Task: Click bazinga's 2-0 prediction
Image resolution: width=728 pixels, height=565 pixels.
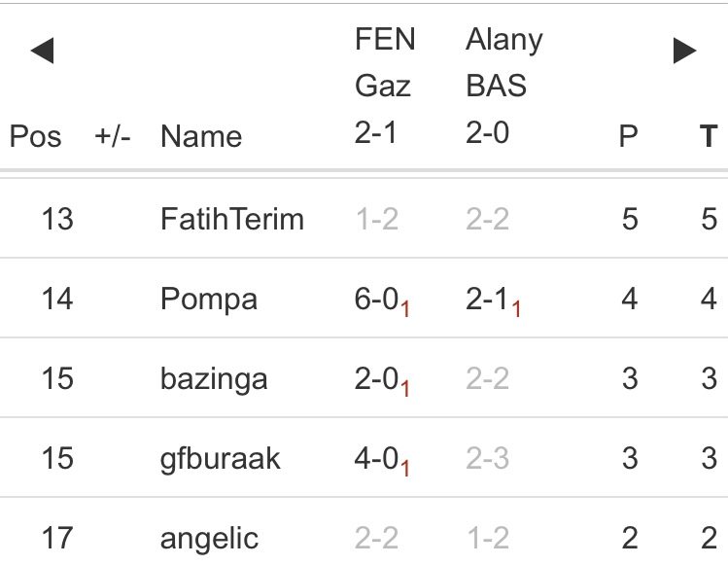Action: pos(376,378)
